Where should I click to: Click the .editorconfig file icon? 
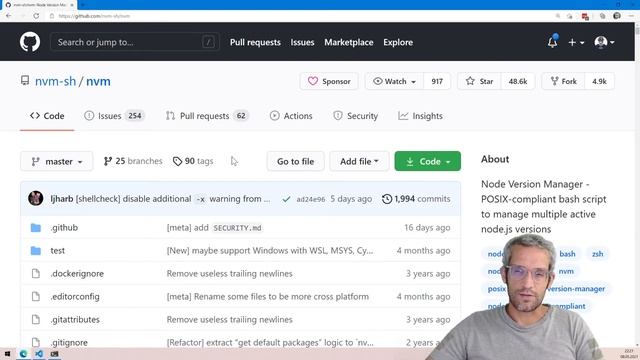36,296
